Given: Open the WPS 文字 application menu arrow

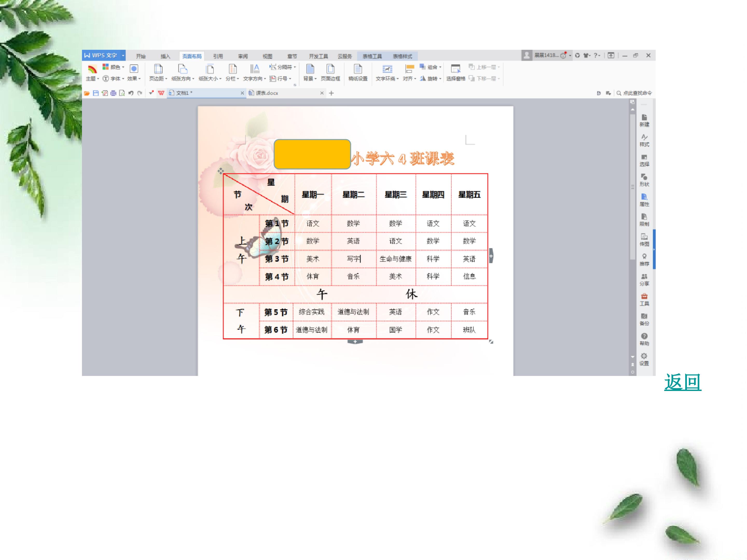Looking at the screenshot, I should (123, 55).
